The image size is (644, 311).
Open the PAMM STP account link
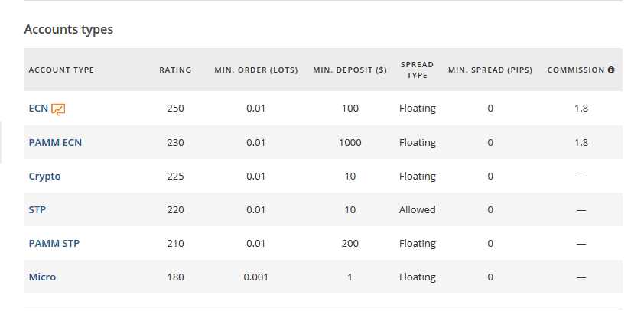(54, 243)
